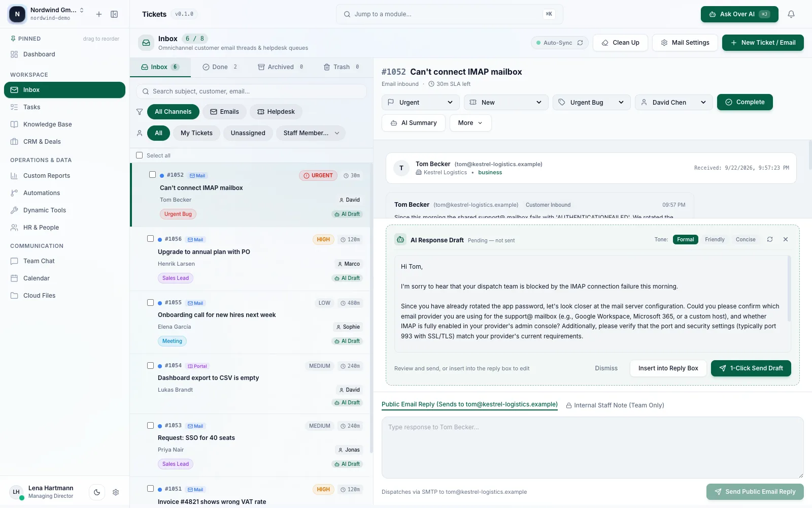Image resolution: width=812 pixels, height=508 pixels.
Task: Click New Ticket / Email button
Action: [x=763, y=43]
